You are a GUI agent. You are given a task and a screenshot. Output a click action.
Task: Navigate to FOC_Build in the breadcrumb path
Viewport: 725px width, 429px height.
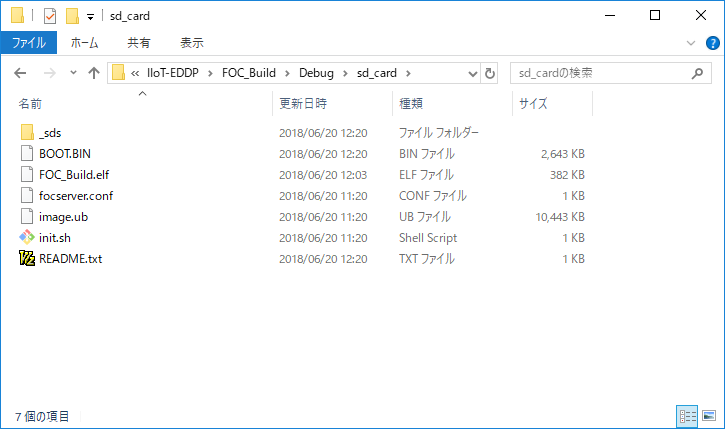click(250, 73)
